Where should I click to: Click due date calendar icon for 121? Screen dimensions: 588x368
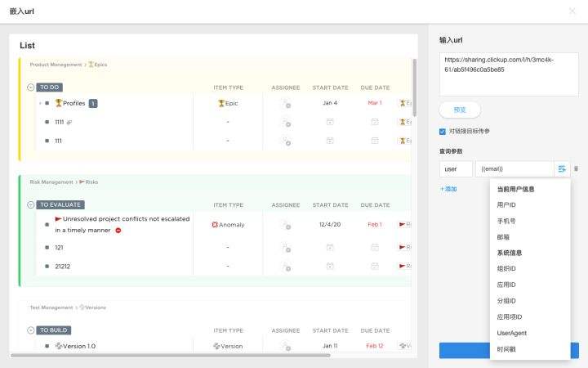click(375, 247)
